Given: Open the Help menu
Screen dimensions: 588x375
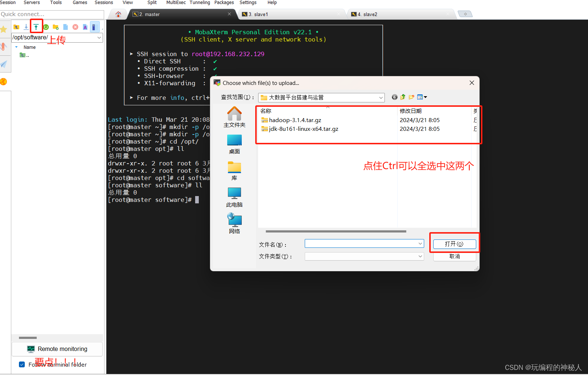Looking at the screenshot, I should point(272,3).
